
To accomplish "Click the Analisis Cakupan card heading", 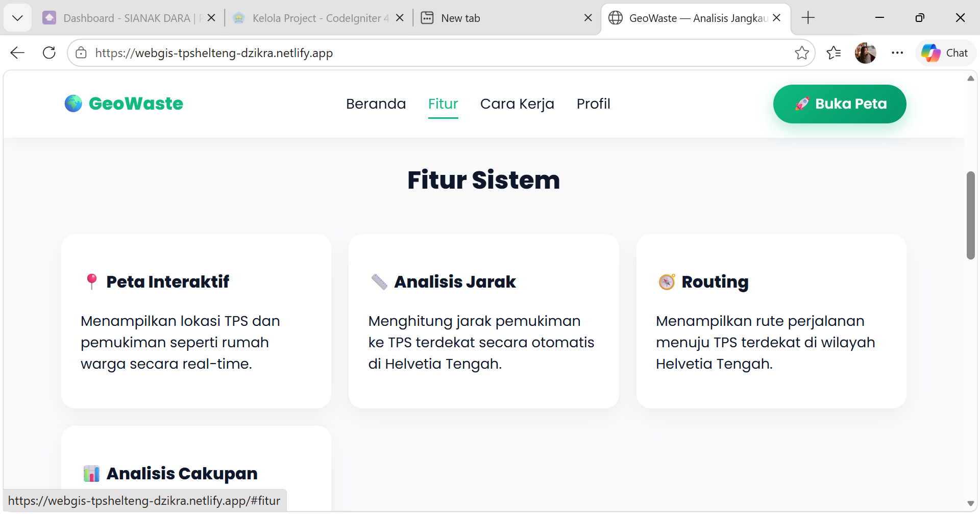I will coord(182,473).
